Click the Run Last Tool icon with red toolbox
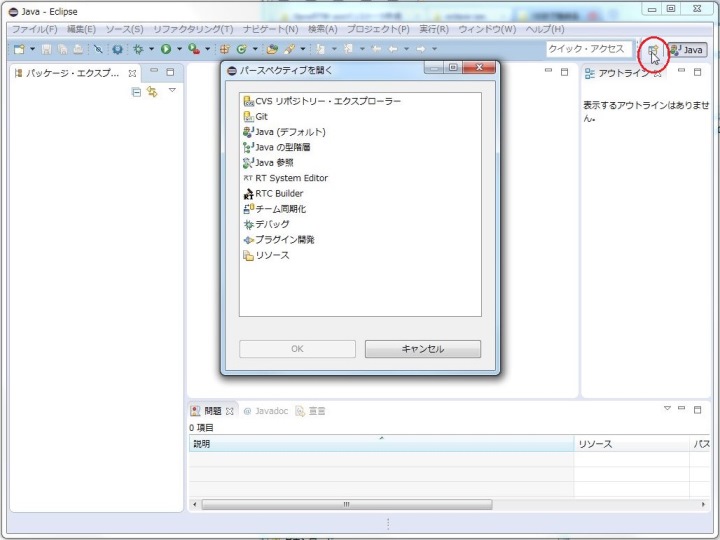 pos(194,49)
